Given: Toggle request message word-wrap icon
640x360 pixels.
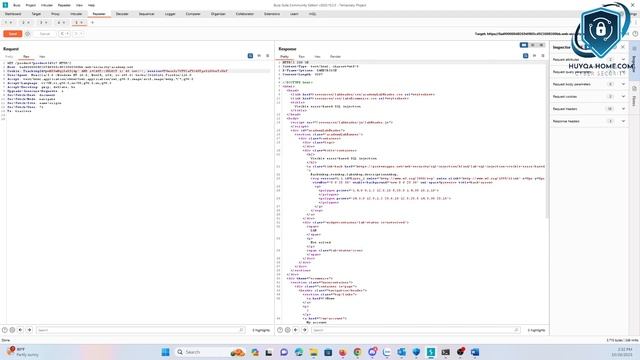Looking at the screenshot, I should [250, 56].
